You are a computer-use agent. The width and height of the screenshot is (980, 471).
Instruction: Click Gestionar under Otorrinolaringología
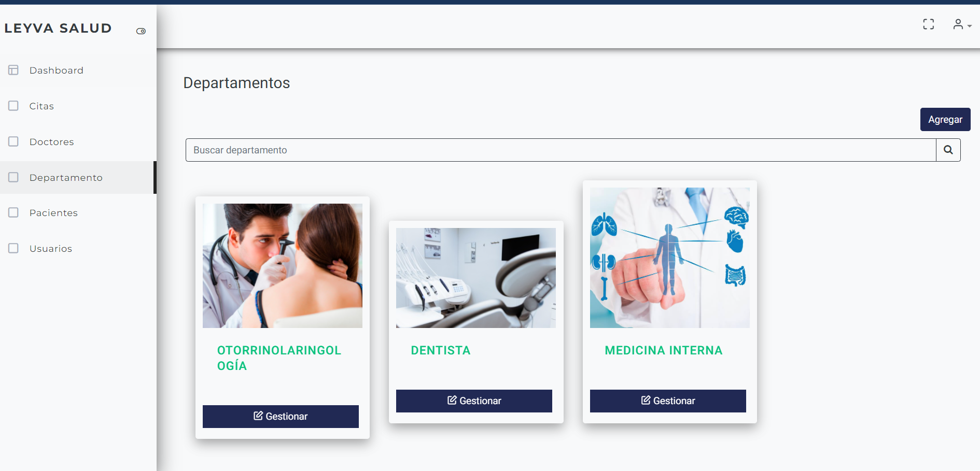[x=281, y=417]
